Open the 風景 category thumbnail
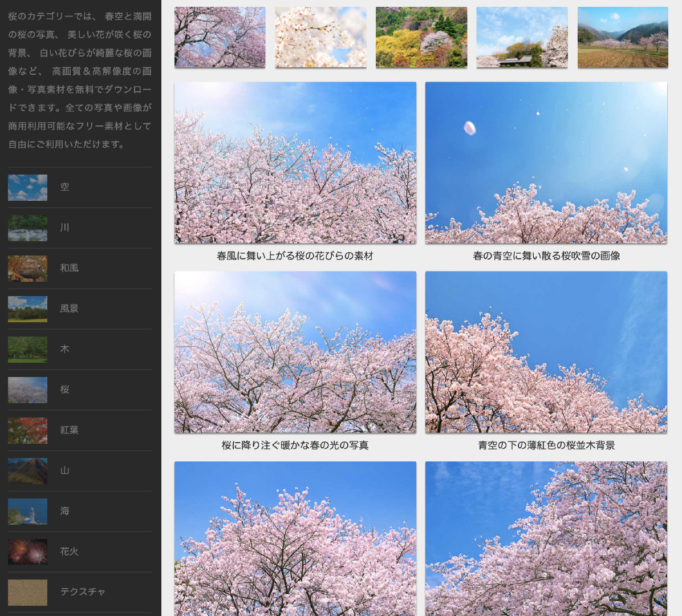This screenshot has width=682, height=616. [27, 309]
